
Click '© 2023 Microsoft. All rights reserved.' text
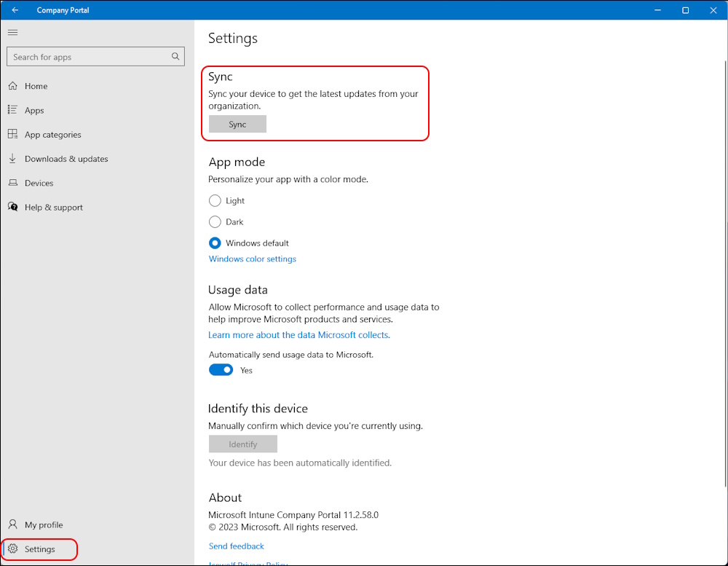pyautogui.click(x=282, y=527)
